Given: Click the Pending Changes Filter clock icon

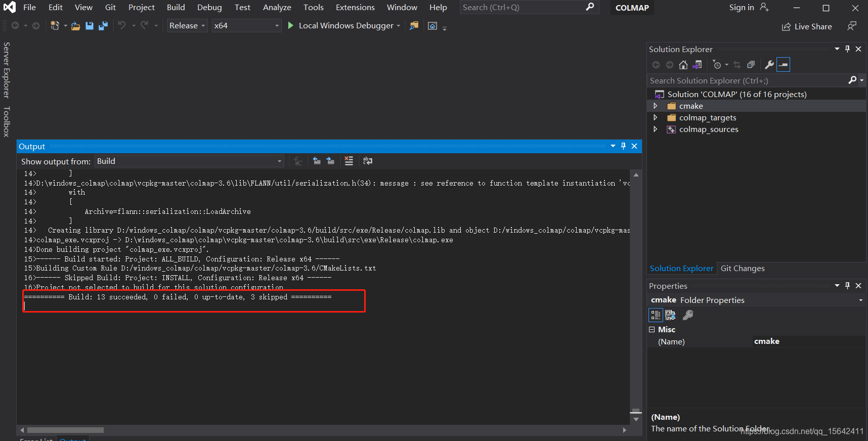Looking at the screenshot, I should (717, 65).
